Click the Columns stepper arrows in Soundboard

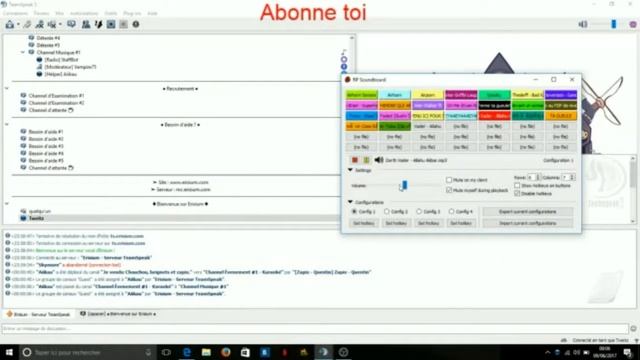(x=572, y=178)
